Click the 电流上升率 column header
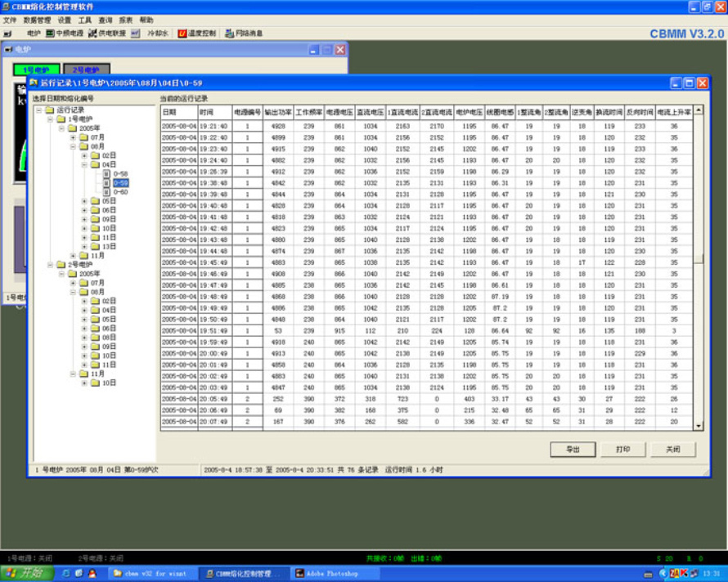This screenshot has height=582, width=728. [x=674, y=112]
